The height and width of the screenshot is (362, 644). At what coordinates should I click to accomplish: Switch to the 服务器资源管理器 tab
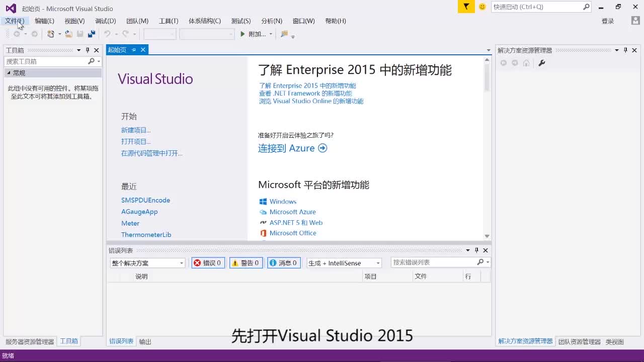(30, 341)
